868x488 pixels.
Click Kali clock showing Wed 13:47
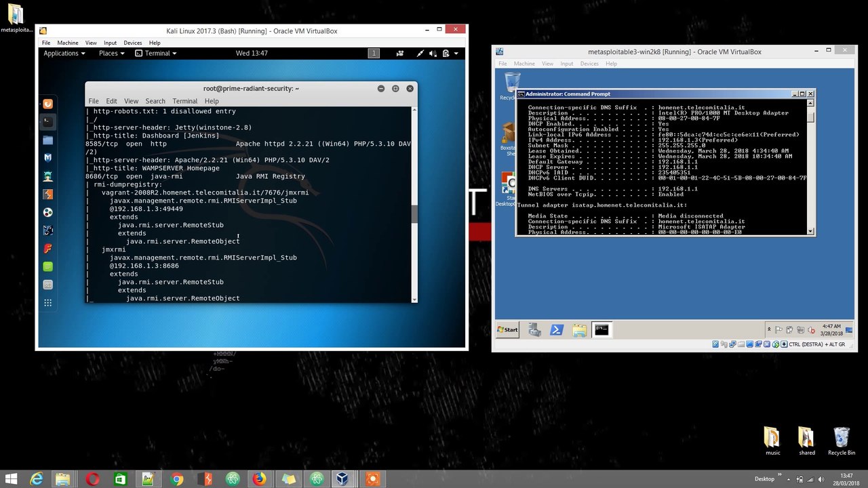[x=252, y=54]
